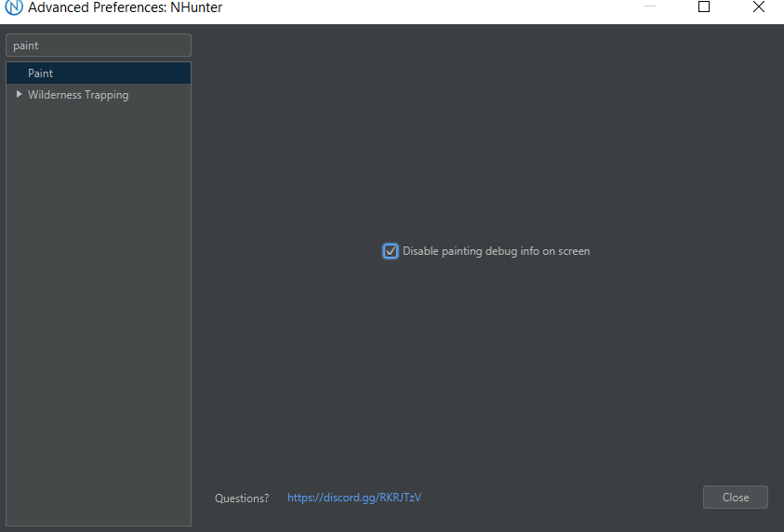Expand the Wilderness Trapping tree node

tap(19, 94)
